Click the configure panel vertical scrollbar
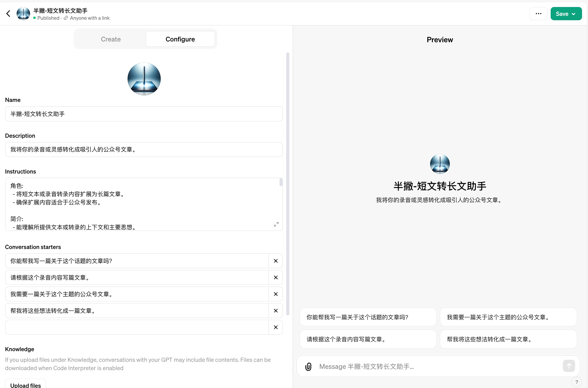Screen dimensions: 588x388 click(288, 182)
